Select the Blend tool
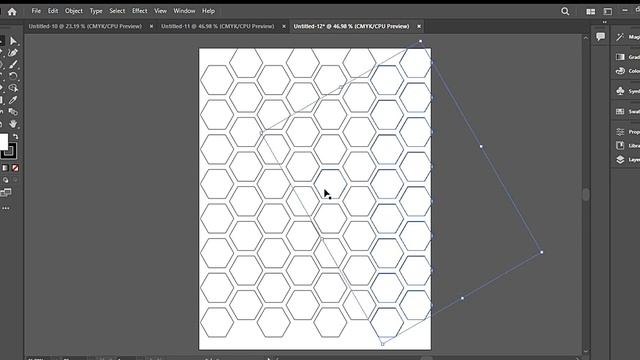 pos(13,112)
